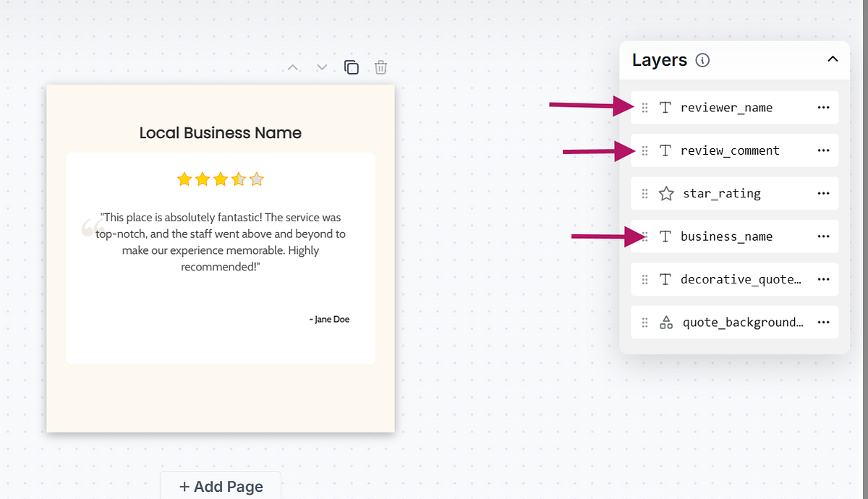
Task: Grab the reviewer_name layer drag handle
Action: click(x=645, y=108)
